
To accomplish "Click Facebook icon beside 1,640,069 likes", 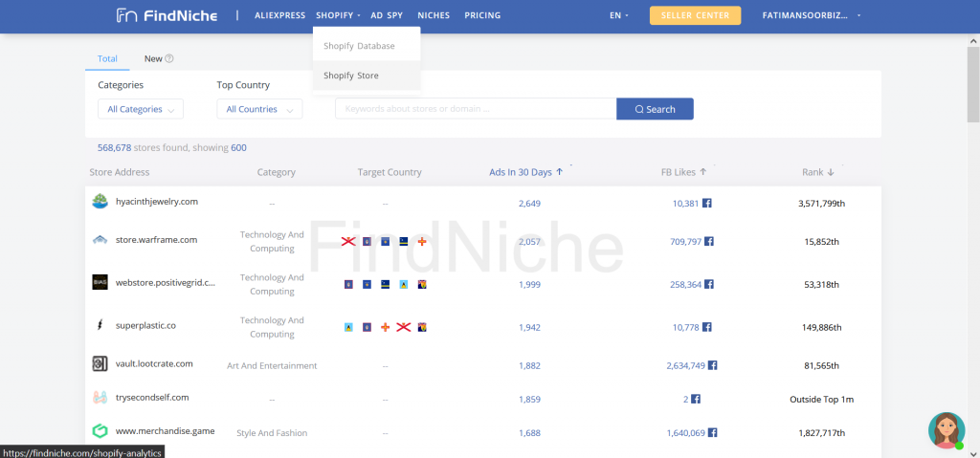I will click(712, 432).
